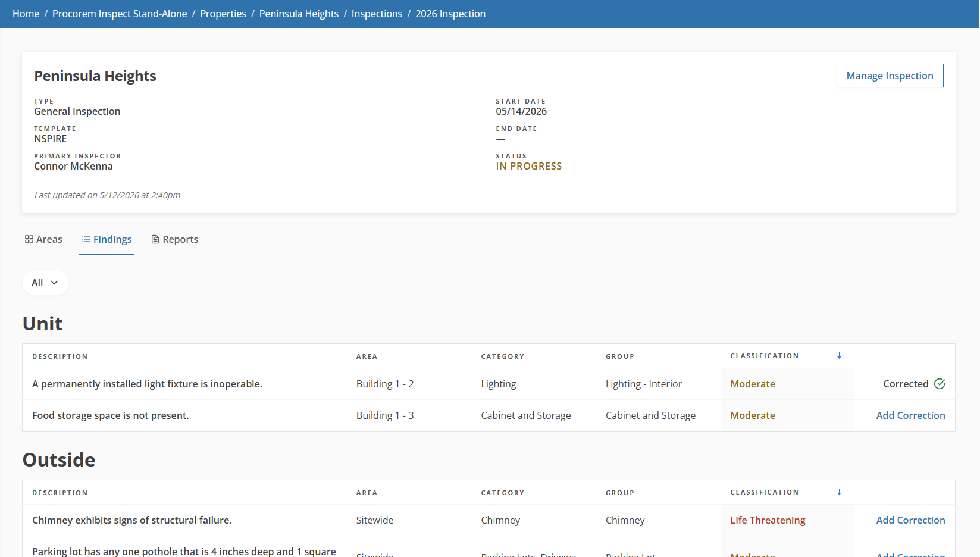This screenshot has width=980, height=557.
Task: Click the IN PROGRESS status value
Action: 529,166
